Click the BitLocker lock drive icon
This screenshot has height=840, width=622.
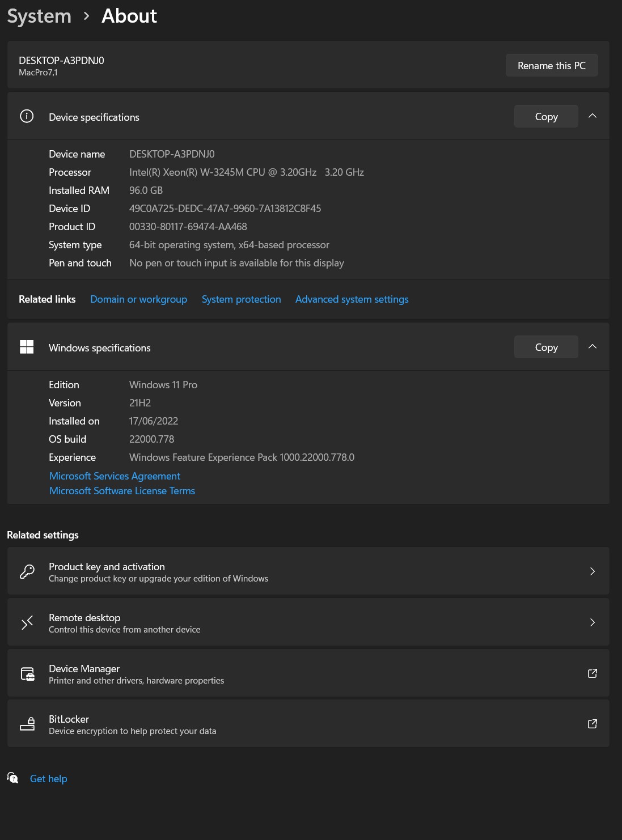[28, 724]
